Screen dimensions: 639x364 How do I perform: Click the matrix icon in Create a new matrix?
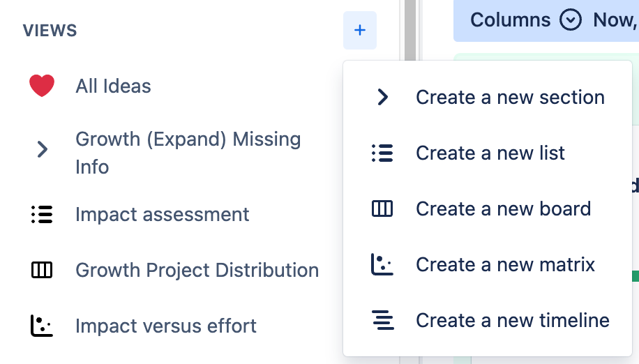point(382,264)
